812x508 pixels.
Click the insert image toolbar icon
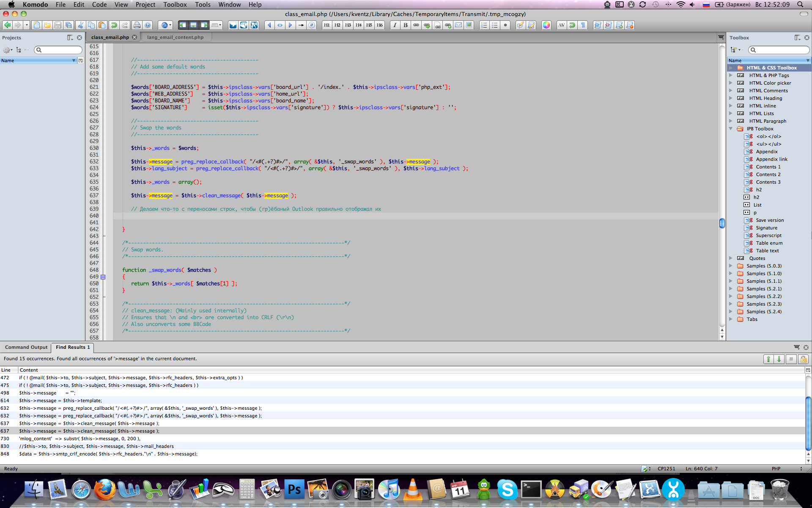pyautogui.click(x=469, y=25)
